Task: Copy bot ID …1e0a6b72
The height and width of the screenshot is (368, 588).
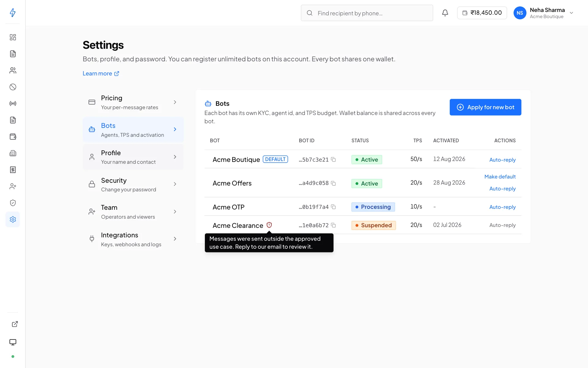Action: (x=334, y=225)
